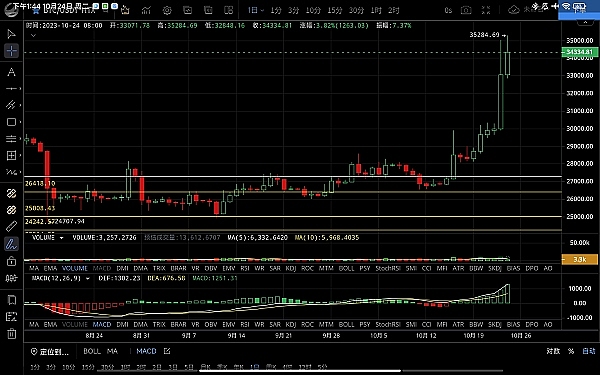The image size is (600, 375).
Task: Toggle the lock drawings icon
Action: (x=11, y=261)
